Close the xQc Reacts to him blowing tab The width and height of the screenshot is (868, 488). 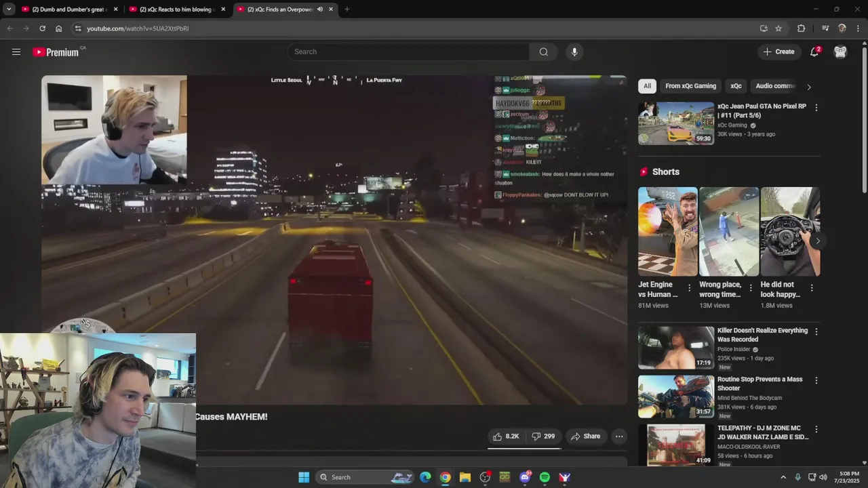point(223,9)
